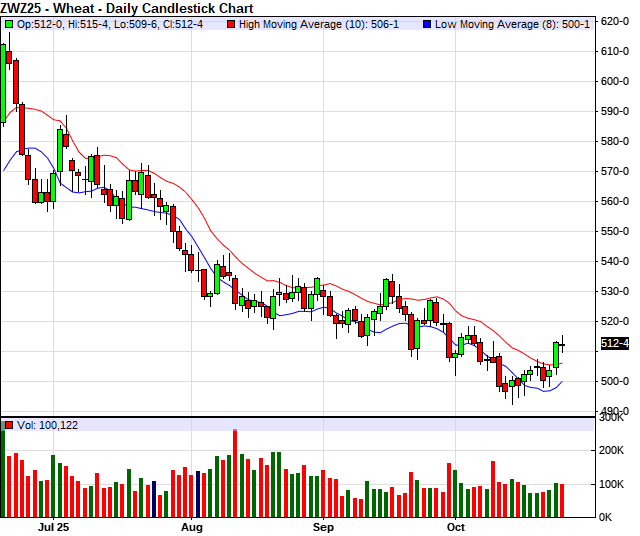Screen dimensions: 640x536
Task: Select the High Moving Average (10) legend label
Action: [309, 23]
